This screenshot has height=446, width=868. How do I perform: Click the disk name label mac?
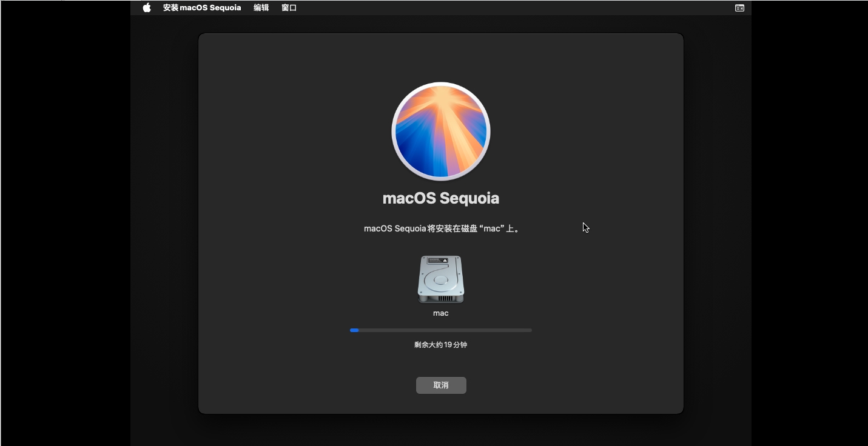coord(441,313)
